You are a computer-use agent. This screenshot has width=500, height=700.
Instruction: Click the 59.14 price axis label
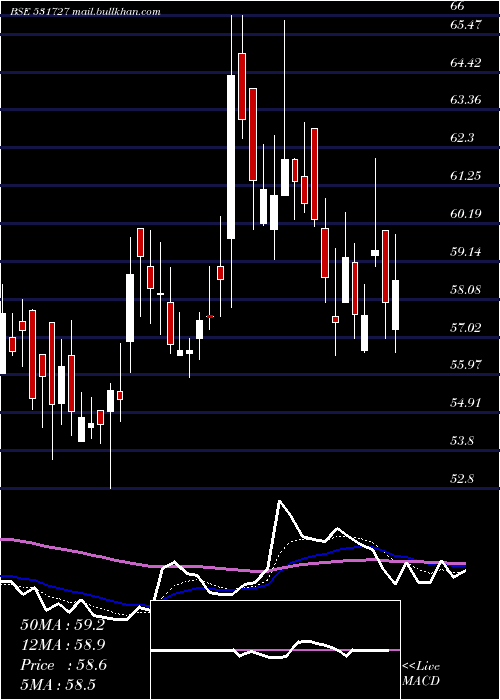[x=466, y=252]
